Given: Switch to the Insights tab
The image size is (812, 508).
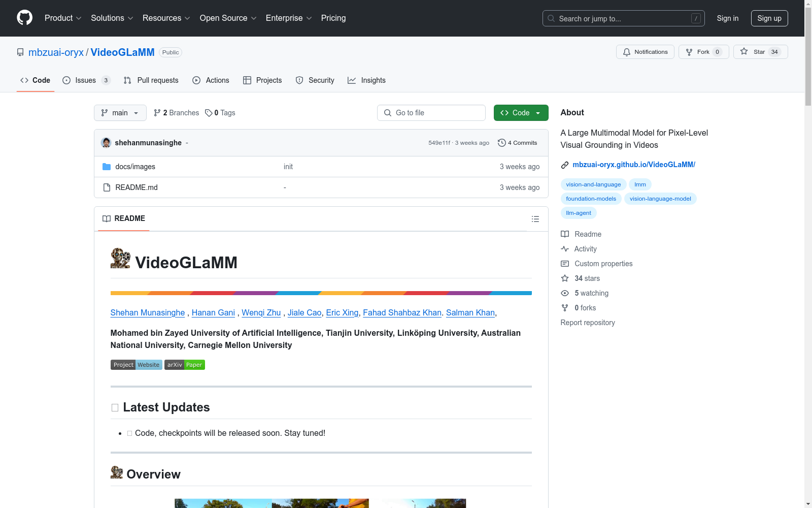Looking at the screenshot, I should [366, 80].
